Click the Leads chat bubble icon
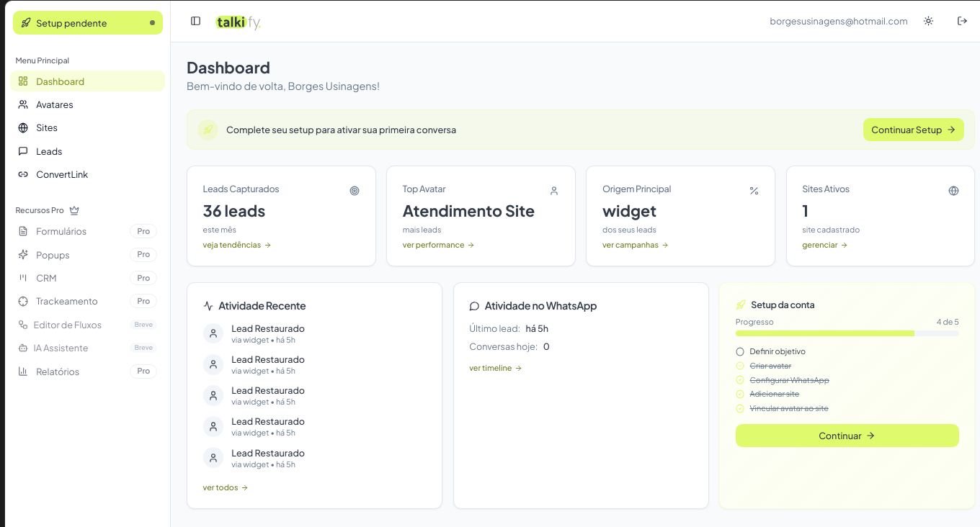The image size is (980, 527). point(23,151)
